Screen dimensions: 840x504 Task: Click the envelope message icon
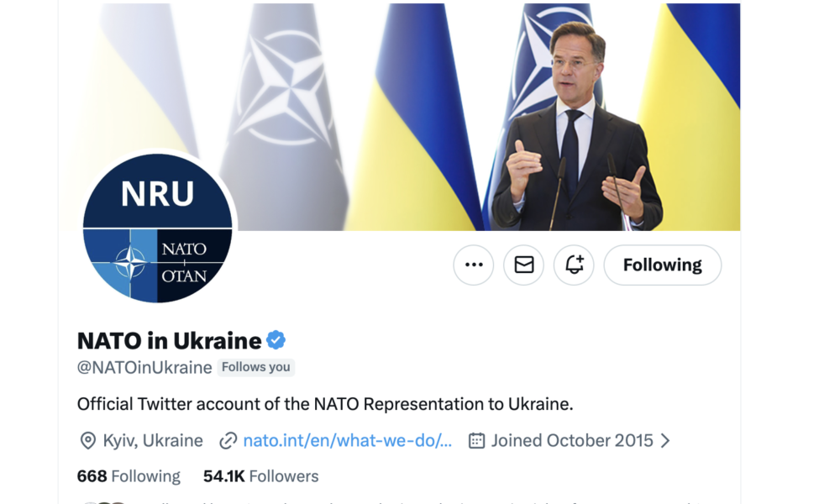pos(524,265)
